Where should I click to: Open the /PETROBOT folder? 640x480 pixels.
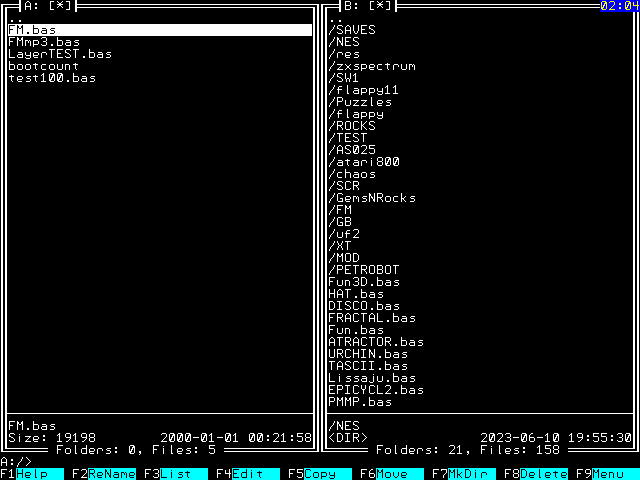coord(364,270)
